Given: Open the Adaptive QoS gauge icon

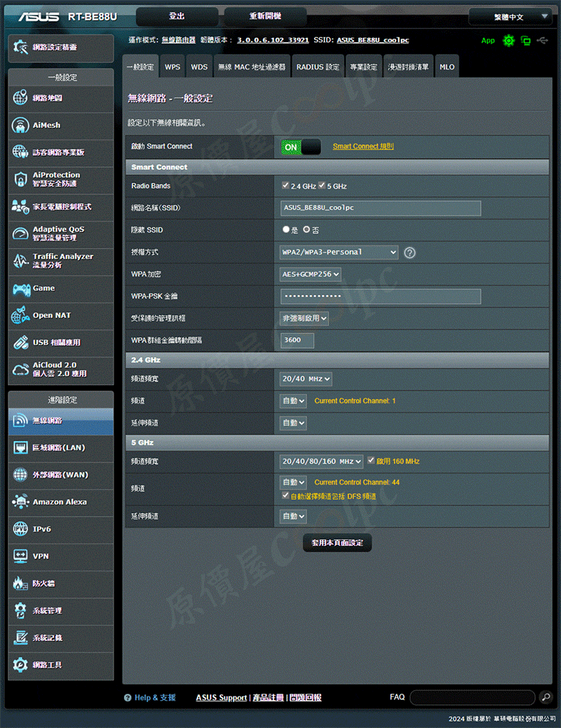Looking at the screenshot, I should [x=20, y=234].
